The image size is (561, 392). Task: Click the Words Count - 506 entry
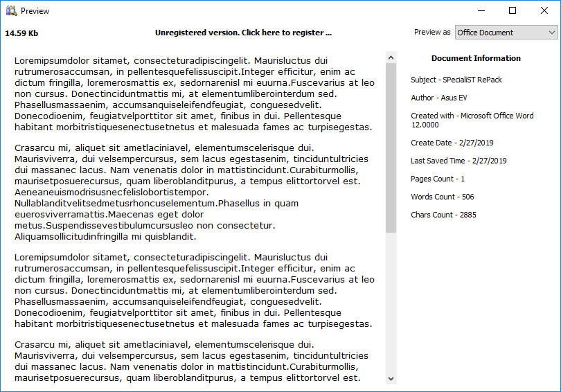[442, 197]
